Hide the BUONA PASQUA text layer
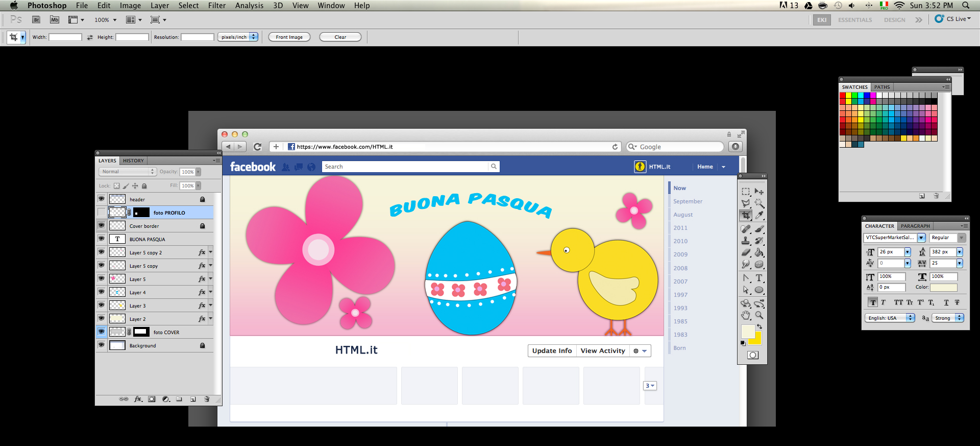The width and height of the screenshot is (980, 446). click(101, 239)
